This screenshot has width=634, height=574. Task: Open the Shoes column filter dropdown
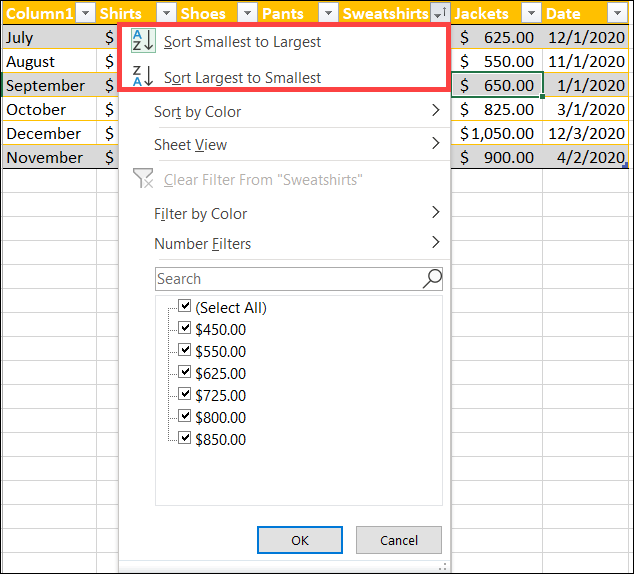(x=245, y=13)
